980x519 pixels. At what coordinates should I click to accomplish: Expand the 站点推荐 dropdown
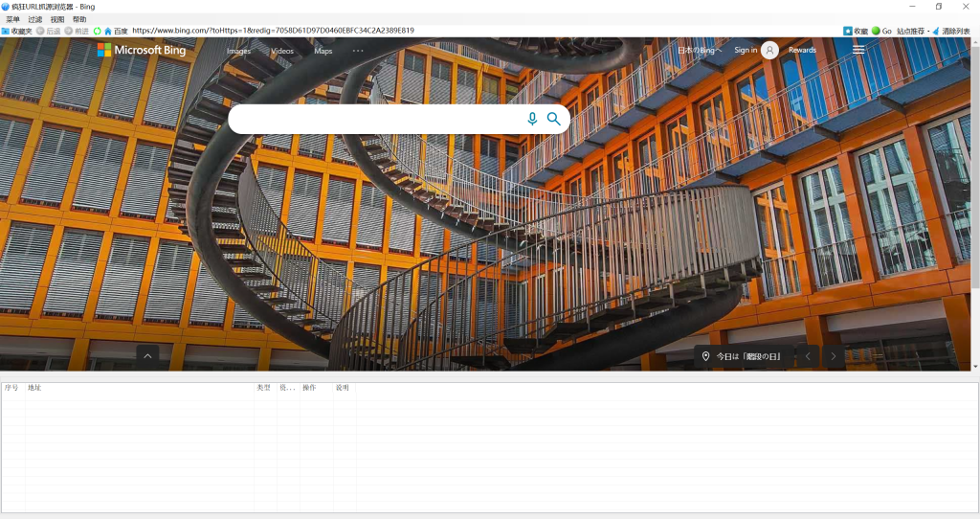click(912, 31)
